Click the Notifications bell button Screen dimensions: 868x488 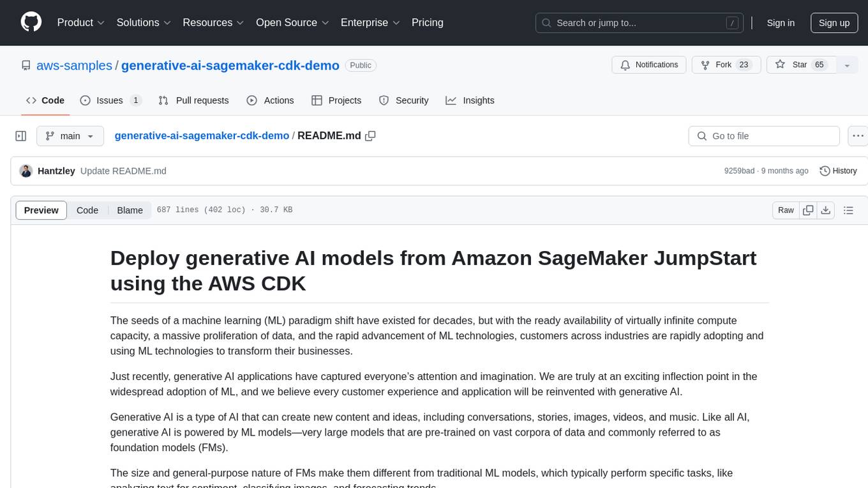point(649,65)
